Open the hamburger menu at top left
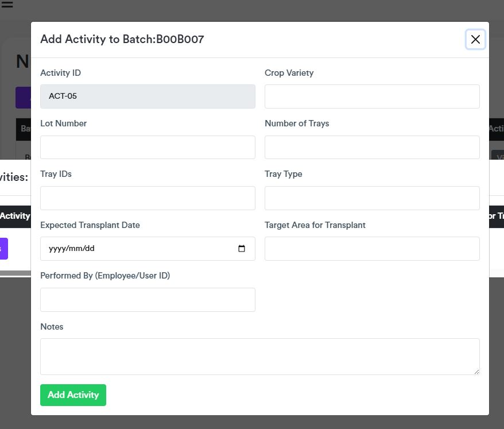This screenshot has width=504, height=429. pos(7,5)
